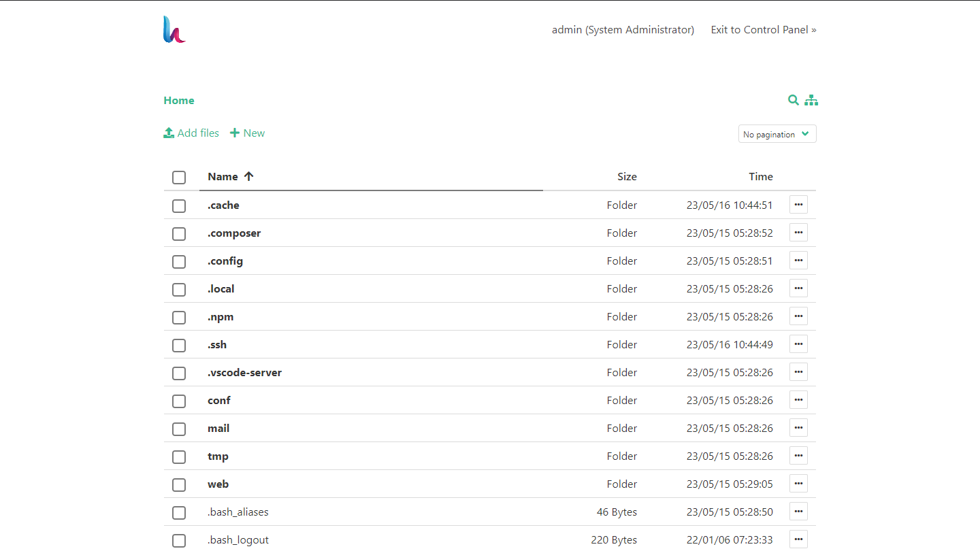Click the search magnifier icon
The width and height of the screenshot is (980, 551).
793,100
